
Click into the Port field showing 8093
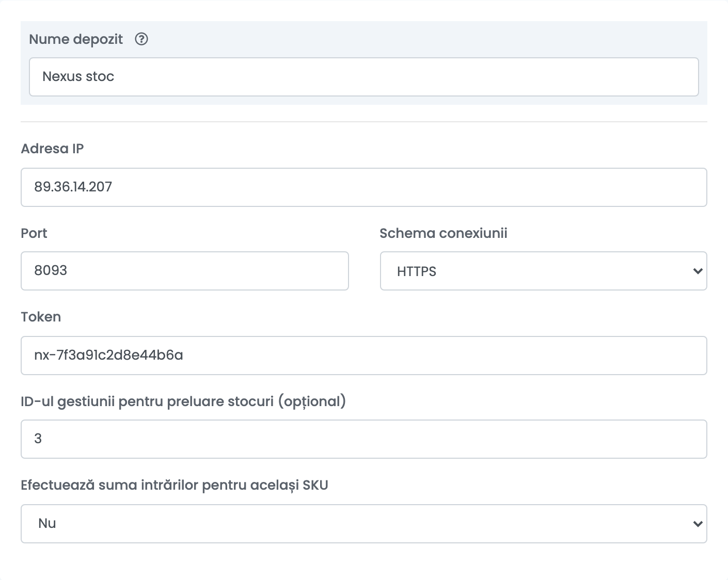click(x=185, y=271)
